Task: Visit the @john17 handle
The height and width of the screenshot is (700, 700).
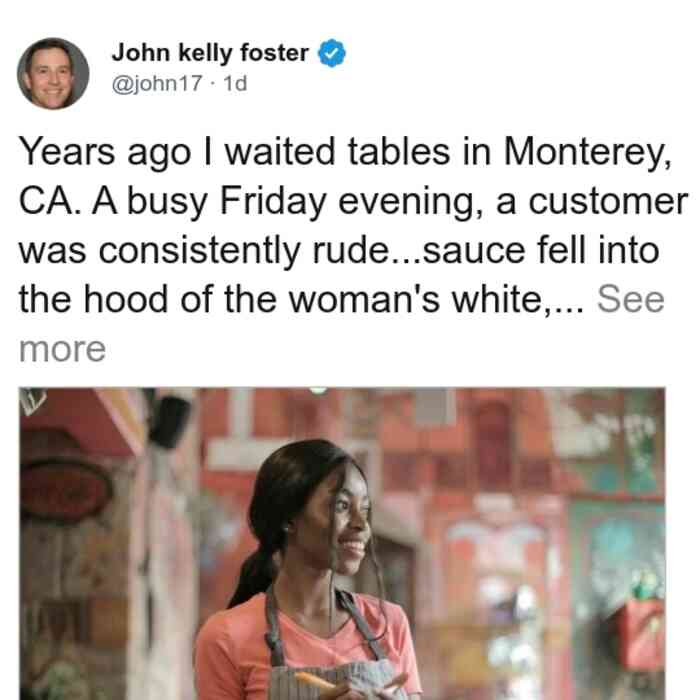Action: point(157,83)
